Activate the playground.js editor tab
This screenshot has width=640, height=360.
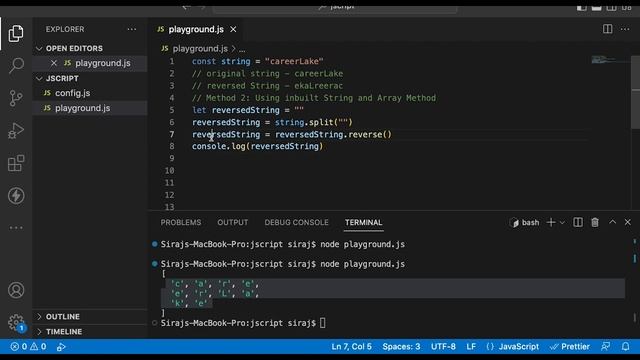[x=196, y=29]
